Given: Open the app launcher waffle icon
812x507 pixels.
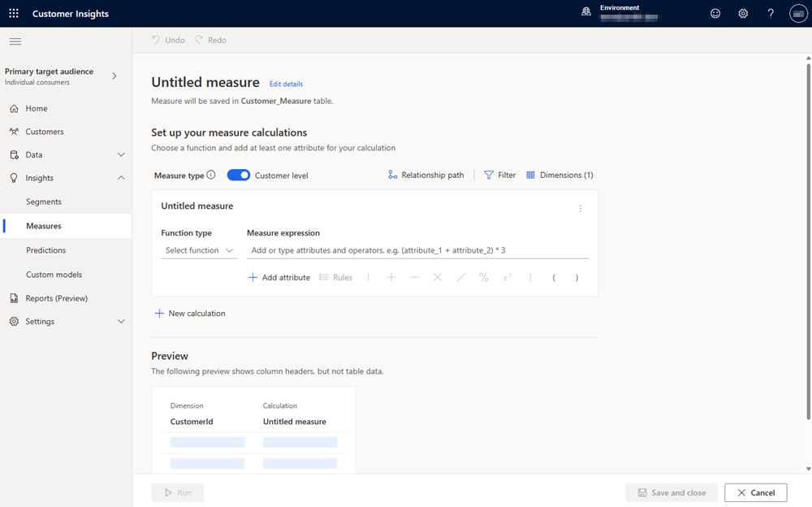Looking at the screenshot, I should click(x=14, y=14).
